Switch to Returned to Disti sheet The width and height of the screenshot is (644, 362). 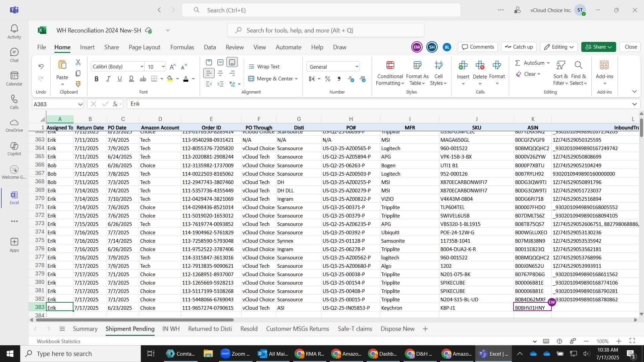[x=210, y=329]
